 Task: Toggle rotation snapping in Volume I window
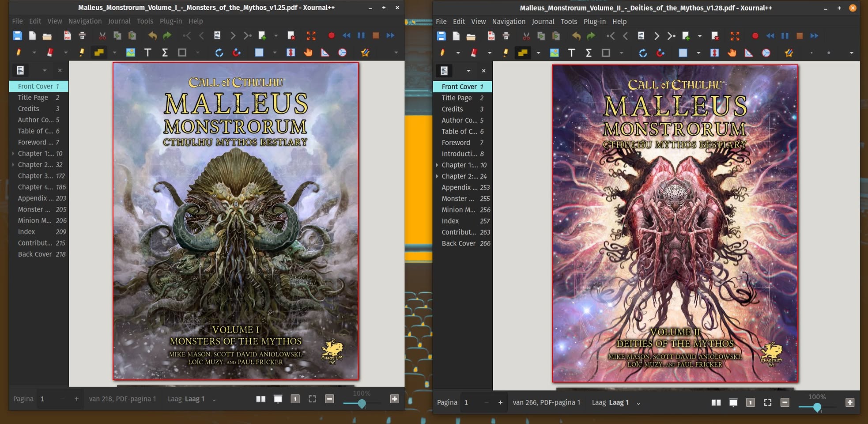219,53
